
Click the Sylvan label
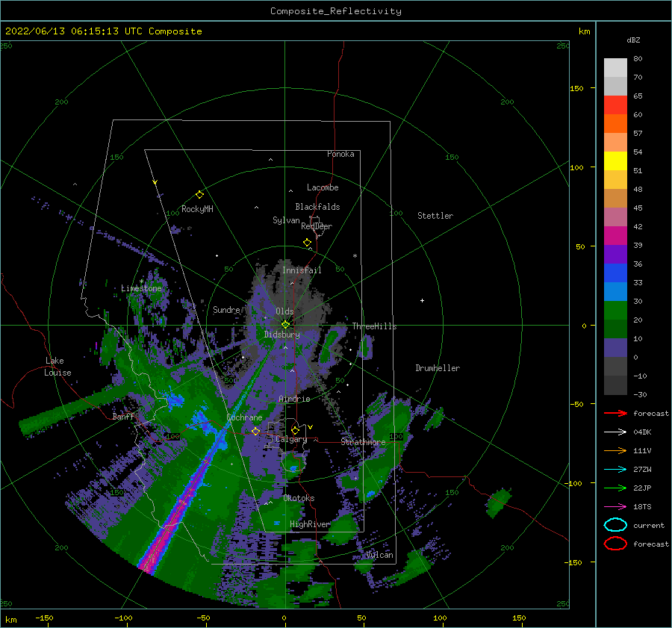[x=286, y=220]
